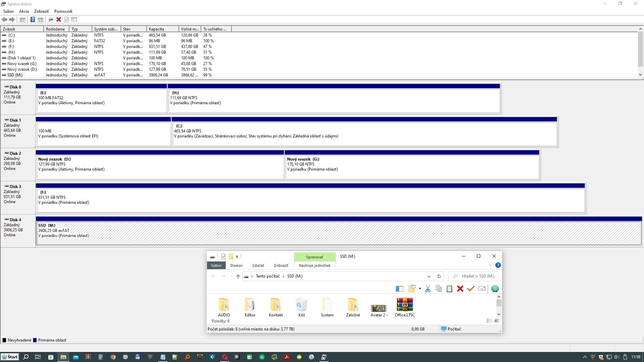Click the refresh button beside the address bar

pos(439,276)
